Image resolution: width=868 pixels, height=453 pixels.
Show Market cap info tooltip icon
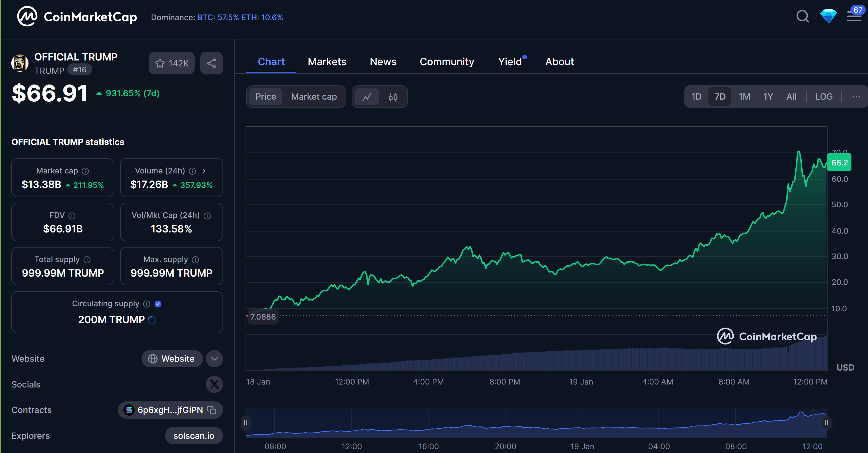[86, 171]
